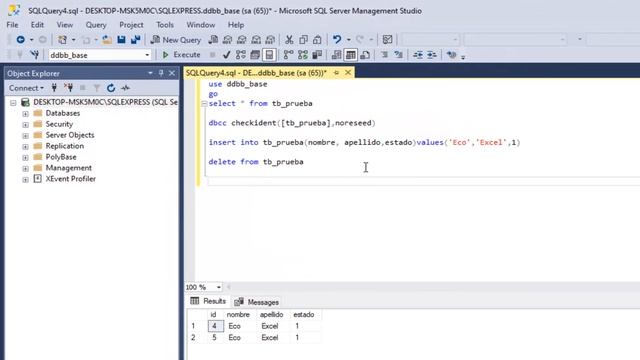Toggle Include Actual Execution Plan
Image resolution: width=640 pixels, height=360 pixels.
[x=288, y=55]
